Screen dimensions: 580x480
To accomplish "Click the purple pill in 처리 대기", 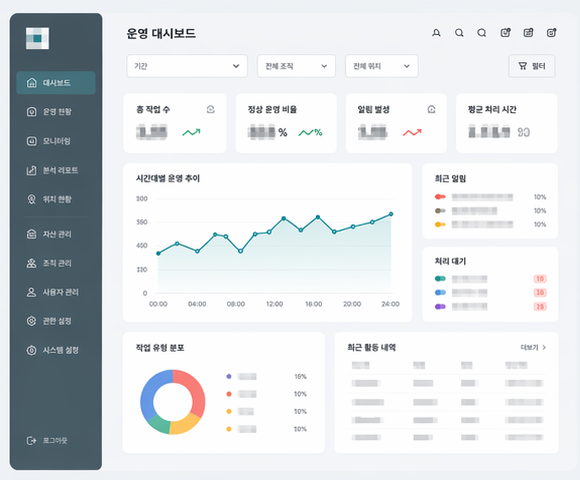I will pos(440,307).
